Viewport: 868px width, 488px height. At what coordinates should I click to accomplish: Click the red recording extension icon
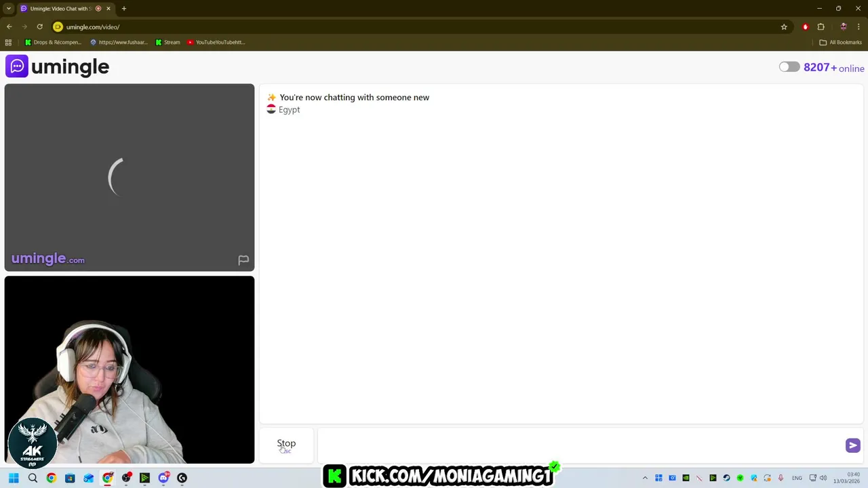coord(805,27)
